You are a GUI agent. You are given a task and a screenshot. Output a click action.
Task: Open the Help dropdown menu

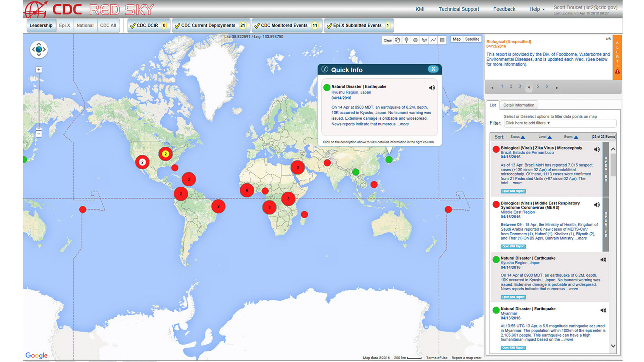tap(537, 9)
